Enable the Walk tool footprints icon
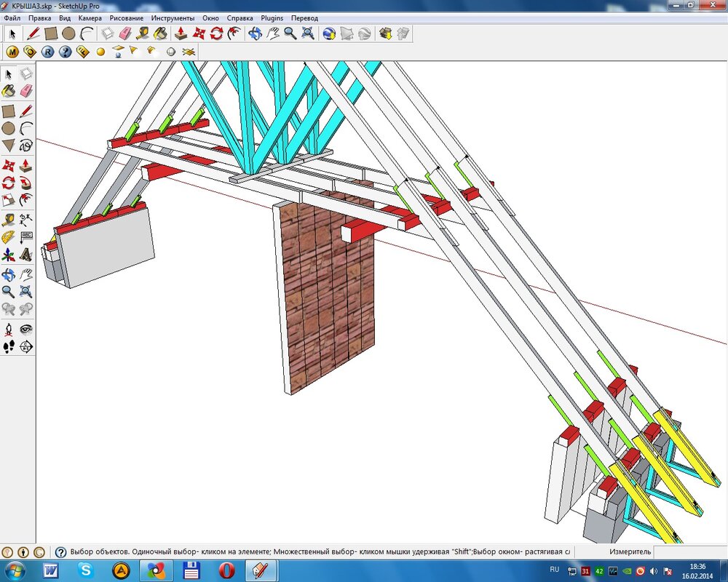 tap(8, 346)
